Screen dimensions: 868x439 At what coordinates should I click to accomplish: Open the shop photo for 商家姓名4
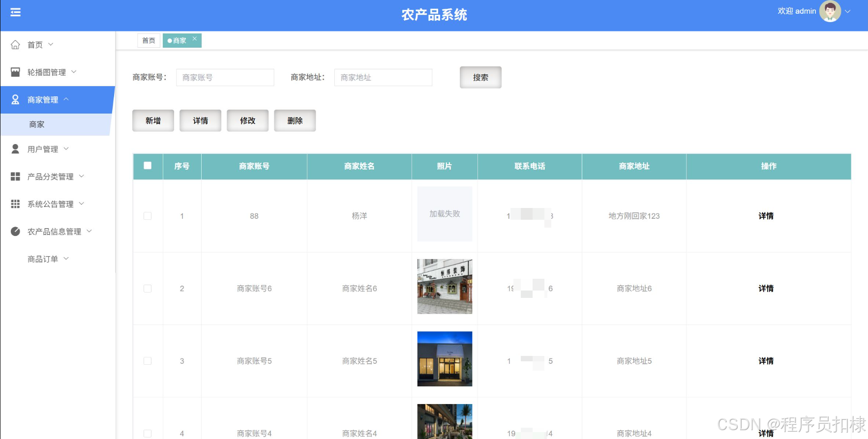pyautogui.click(x=445, y=421)
